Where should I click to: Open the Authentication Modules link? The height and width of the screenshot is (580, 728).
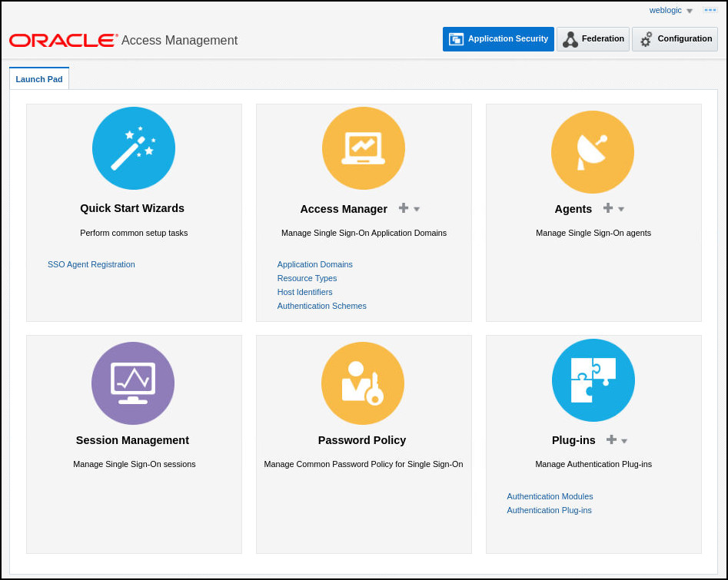click(550, 496)
